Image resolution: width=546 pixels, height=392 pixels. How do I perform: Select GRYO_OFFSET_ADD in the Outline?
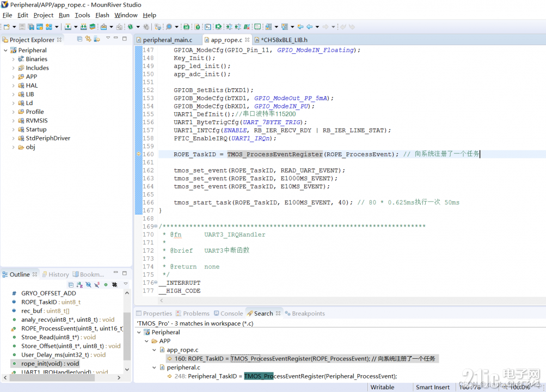[48, 293]
